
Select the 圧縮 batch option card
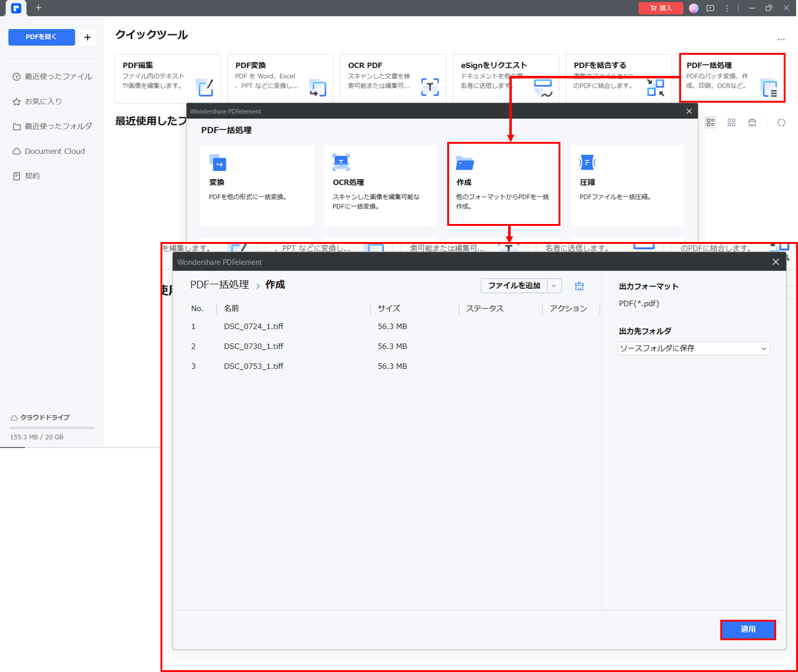(627, 186)
